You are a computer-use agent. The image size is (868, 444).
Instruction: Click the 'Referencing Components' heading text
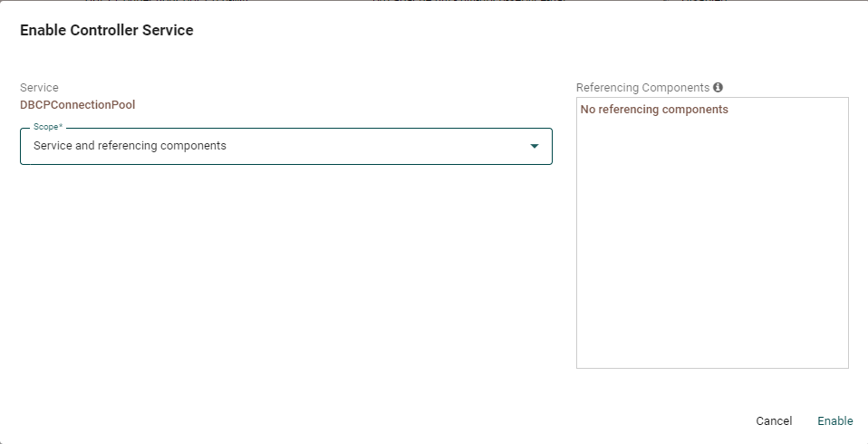coord(642,88)
